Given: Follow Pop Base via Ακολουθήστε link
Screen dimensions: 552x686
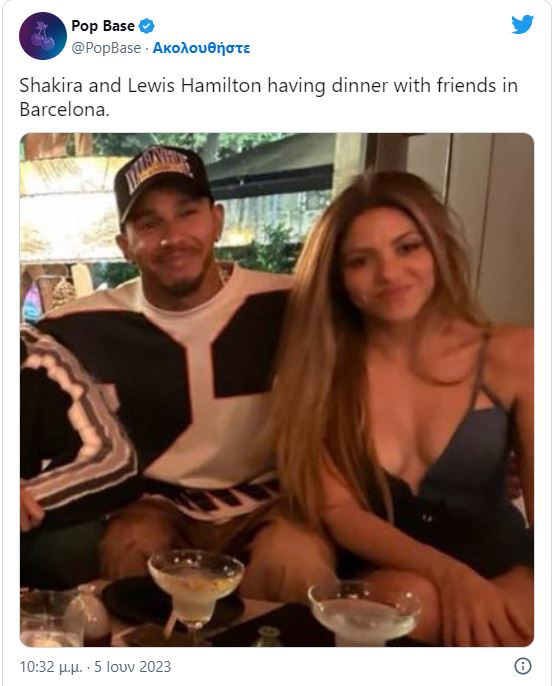Looking at the screenshot, I should 201,48.
